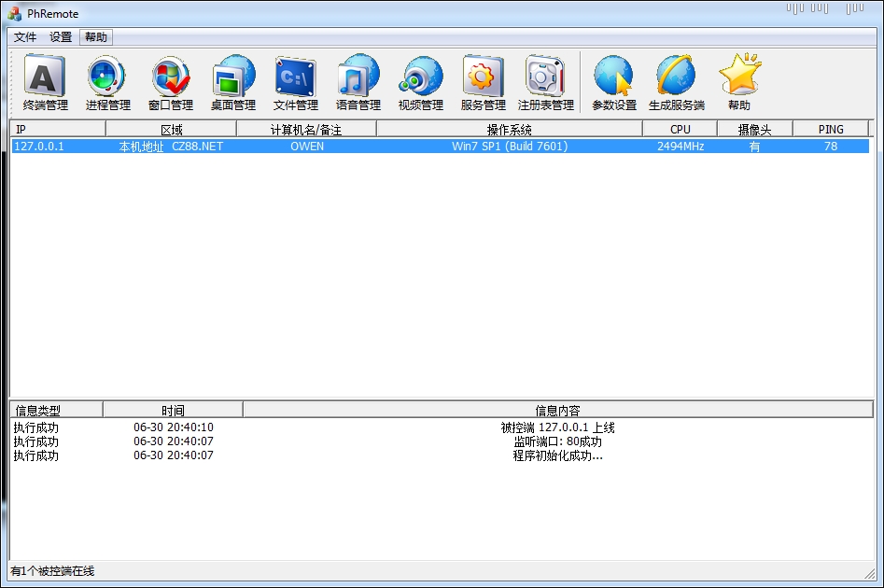Screen dimensions: 884x588
Task: Click OS cell Win7 SP1 (Build 7601)
Action: pos(510,146)
